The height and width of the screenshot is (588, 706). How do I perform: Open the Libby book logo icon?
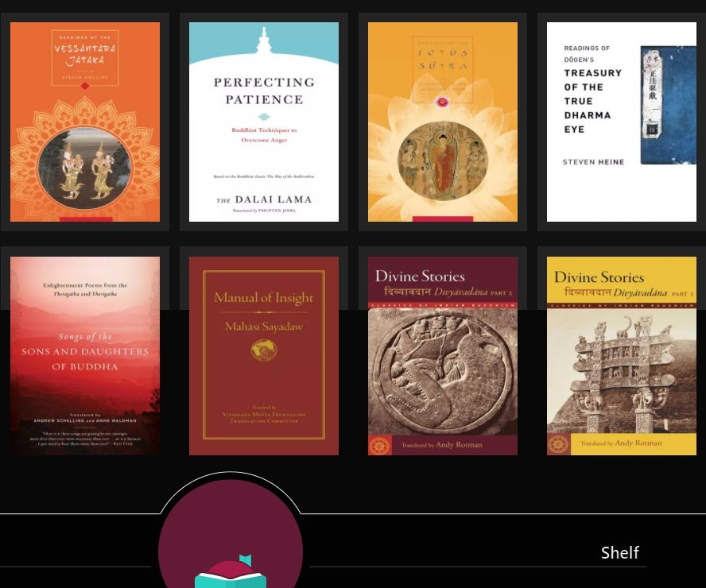pyautogui.click(x=231, y=573)
